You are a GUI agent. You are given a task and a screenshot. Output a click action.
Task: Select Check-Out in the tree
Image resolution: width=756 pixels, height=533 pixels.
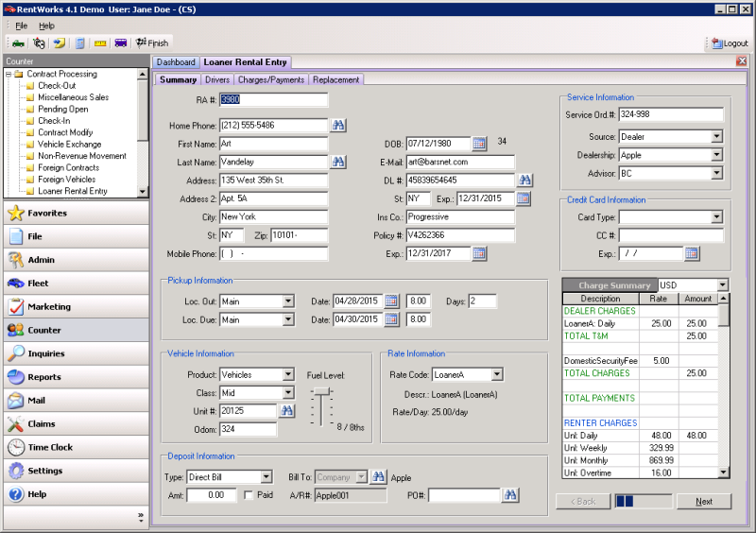[57, 85]
